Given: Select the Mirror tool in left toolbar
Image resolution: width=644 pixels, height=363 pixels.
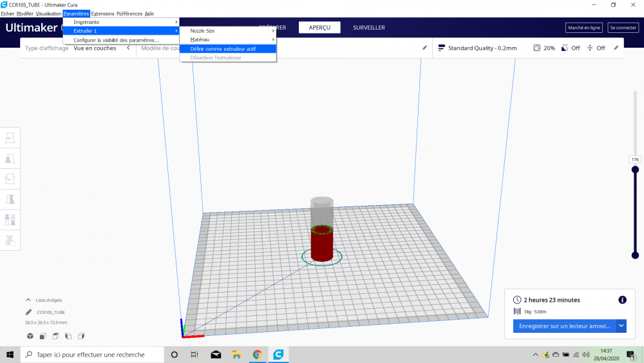Looking at the screenshot, I should tap(10, 199).
